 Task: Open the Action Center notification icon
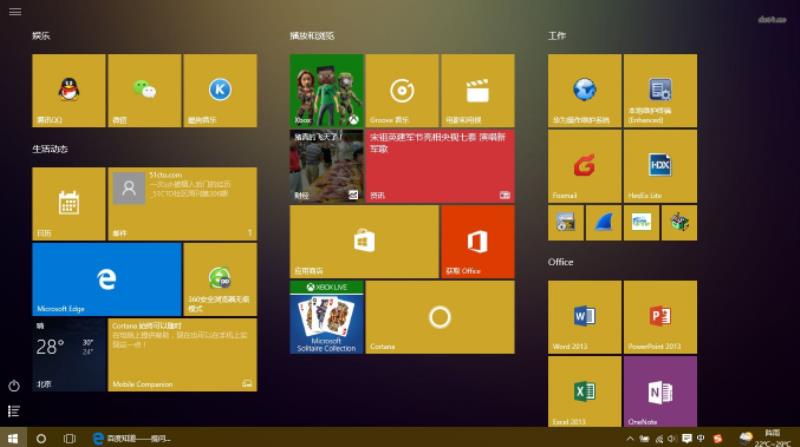[687, 438]
